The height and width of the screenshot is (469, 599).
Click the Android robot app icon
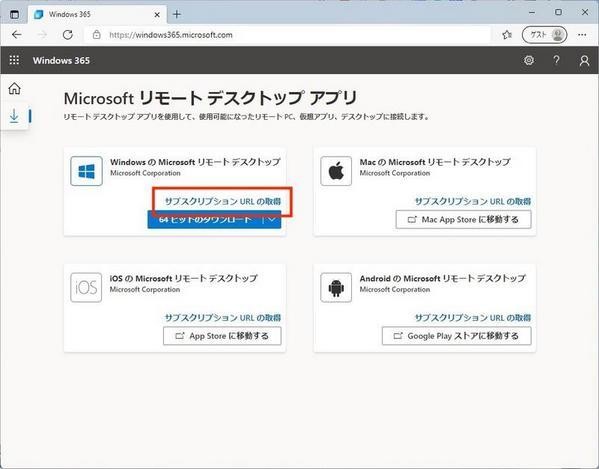tap(336, 287)
